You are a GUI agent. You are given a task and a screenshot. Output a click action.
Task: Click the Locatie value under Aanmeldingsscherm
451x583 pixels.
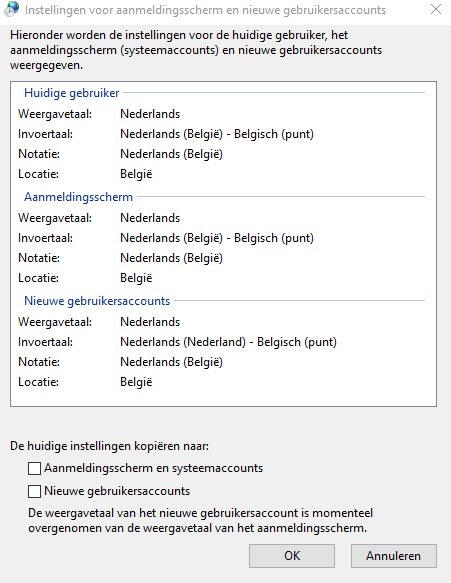136,278
